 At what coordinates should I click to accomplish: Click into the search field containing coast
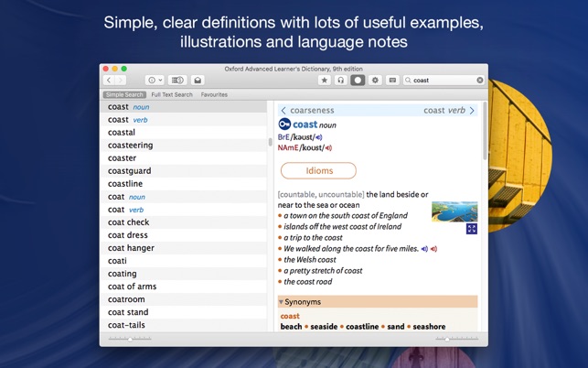coord(444,80)
